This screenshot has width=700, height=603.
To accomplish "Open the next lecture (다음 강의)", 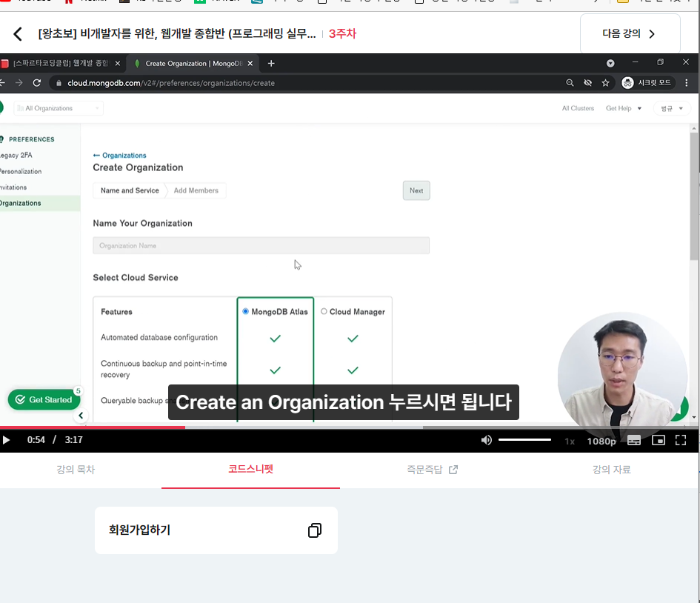I will [x=630, y=34].
